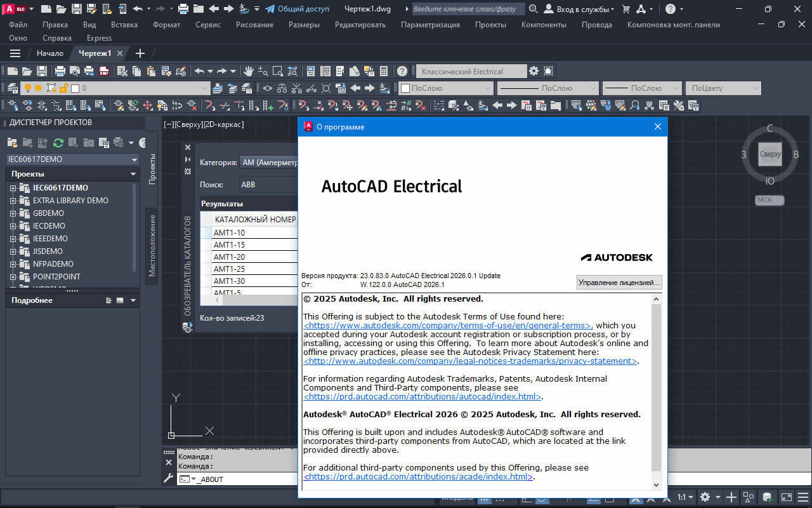Expand the GBDEMO project tree node

13,213
